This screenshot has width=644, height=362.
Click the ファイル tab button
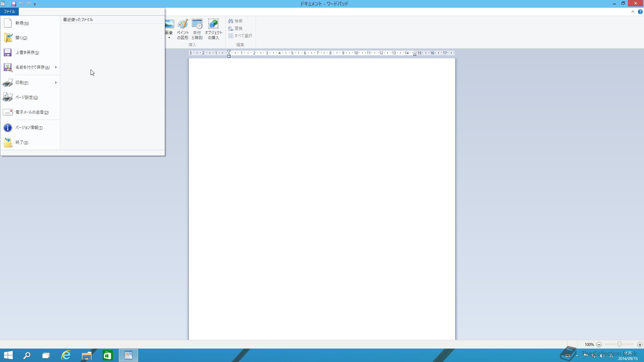(9, 11)
